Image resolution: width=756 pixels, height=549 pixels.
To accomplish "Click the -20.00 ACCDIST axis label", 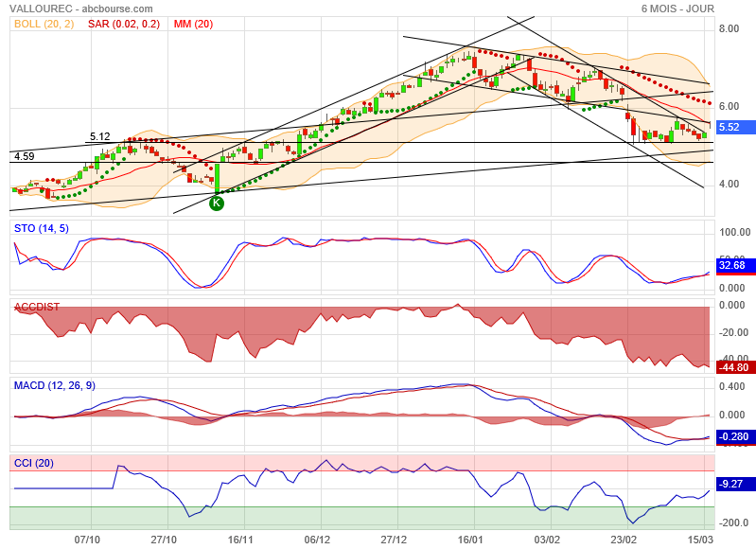I will point(734,333).
